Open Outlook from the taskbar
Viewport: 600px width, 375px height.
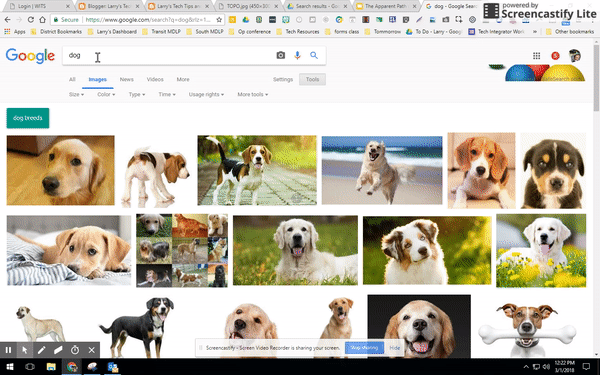[x=113, y=367]
